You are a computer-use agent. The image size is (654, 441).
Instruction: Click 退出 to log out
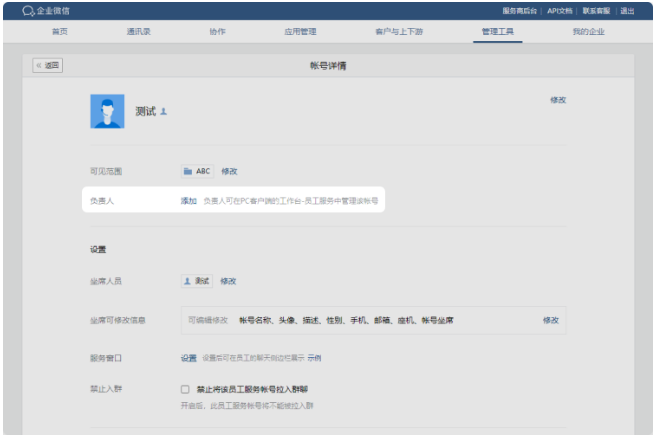(627, 11)
